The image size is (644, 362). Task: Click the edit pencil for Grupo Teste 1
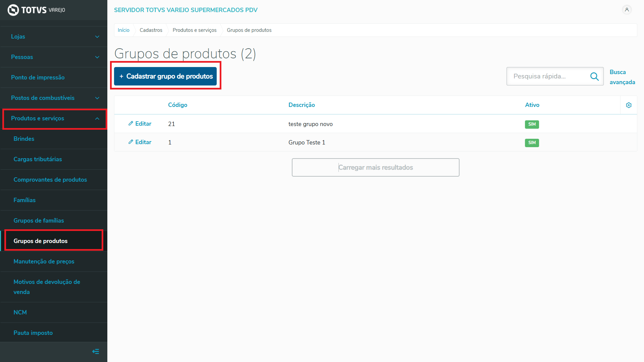(x=131, y=142)
